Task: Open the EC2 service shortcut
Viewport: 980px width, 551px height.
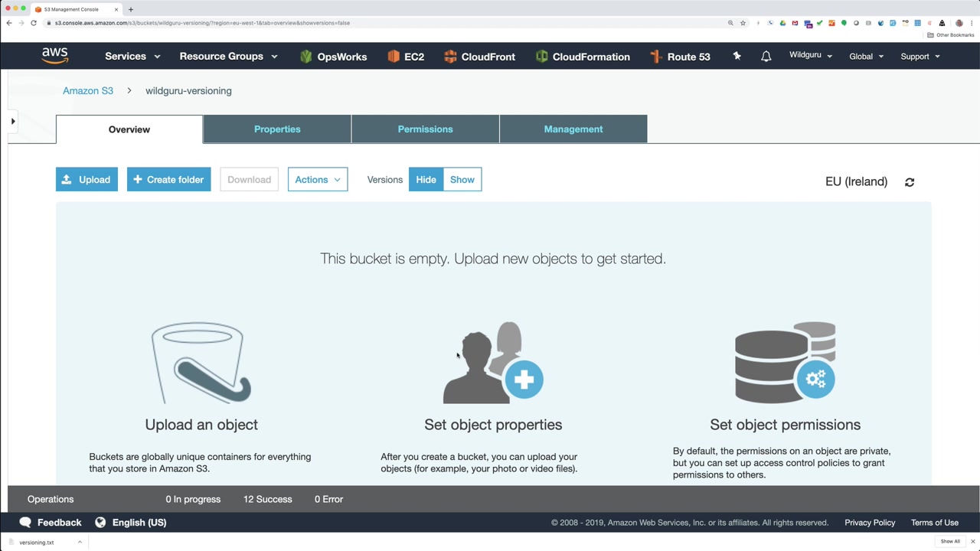Action: tap(406, 57)
